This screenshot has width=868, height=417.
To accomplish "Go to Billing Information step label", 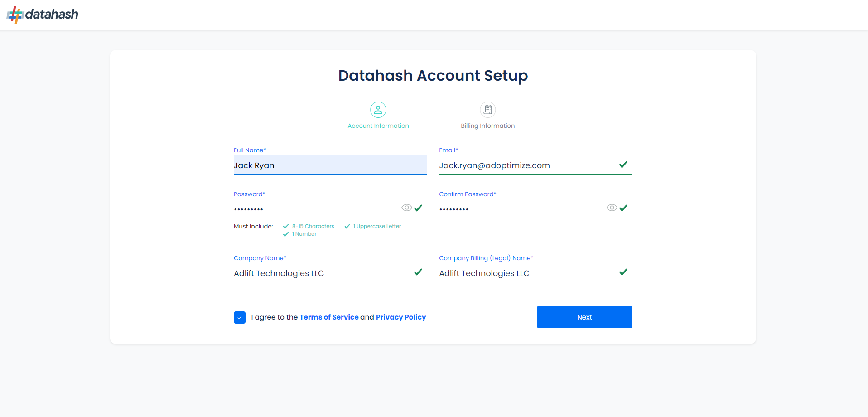I will pyautogui.click(x=488, y=126).
